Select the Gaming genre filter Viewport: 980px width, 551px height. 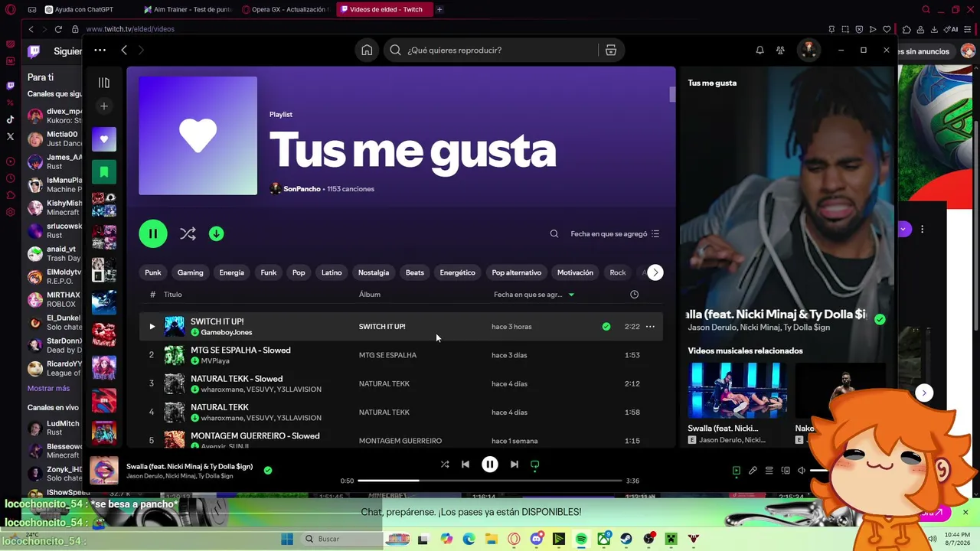coord(191,272)
